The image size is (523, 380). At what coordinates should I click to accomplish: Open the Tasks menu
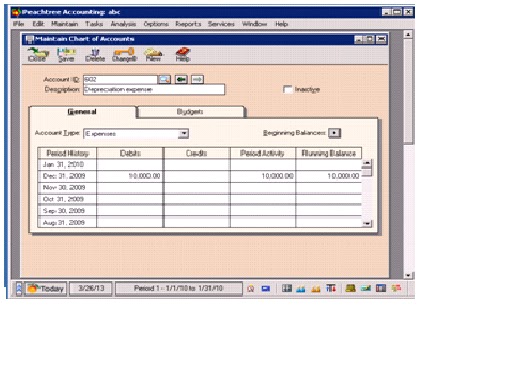94,24
